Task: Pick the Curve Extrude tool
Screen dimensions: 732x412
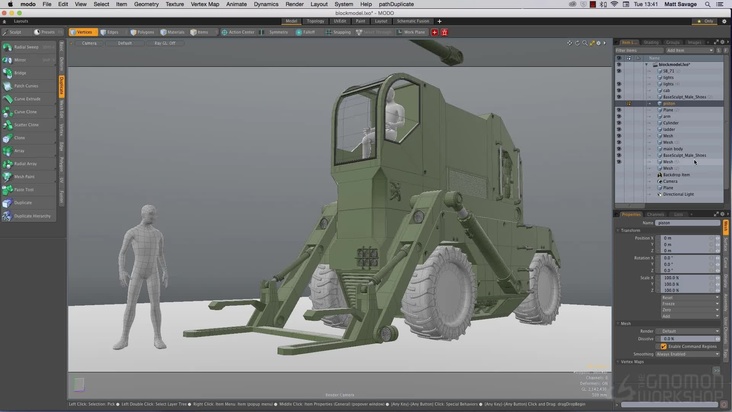Action: click(28, 99)
